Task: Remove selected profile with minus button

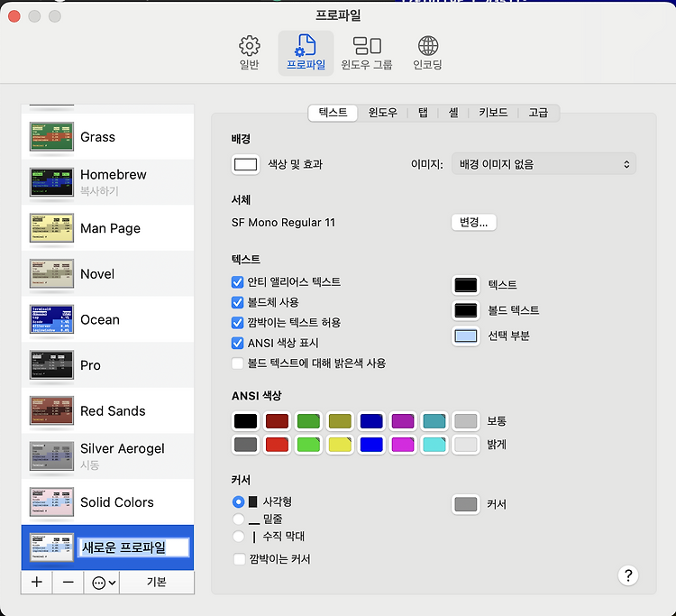Action: click(69, 582)
